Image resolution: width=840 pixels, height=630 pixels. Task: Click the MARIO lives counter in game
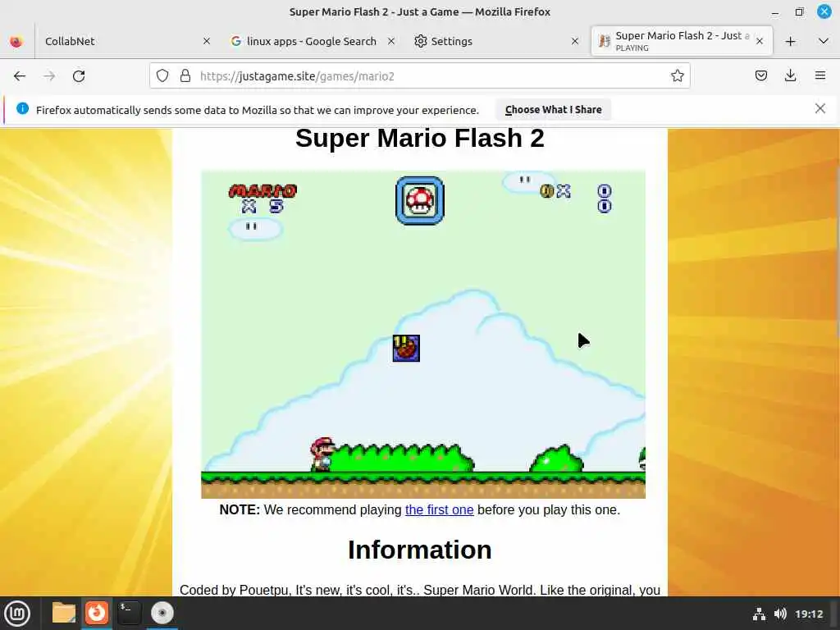[x=262, y=199]
